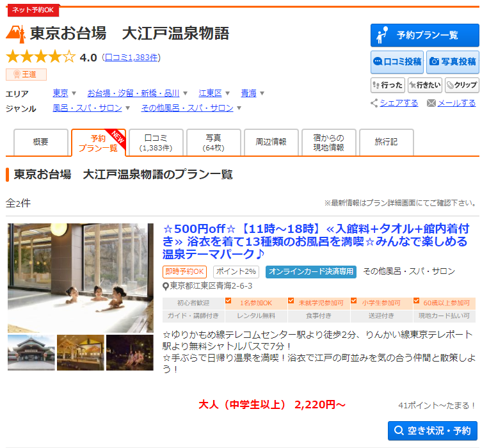The height and width of the screenshot is (448, 489).
Task: Open the 口コミ (1,383件) tab
Action: [156, 142]
